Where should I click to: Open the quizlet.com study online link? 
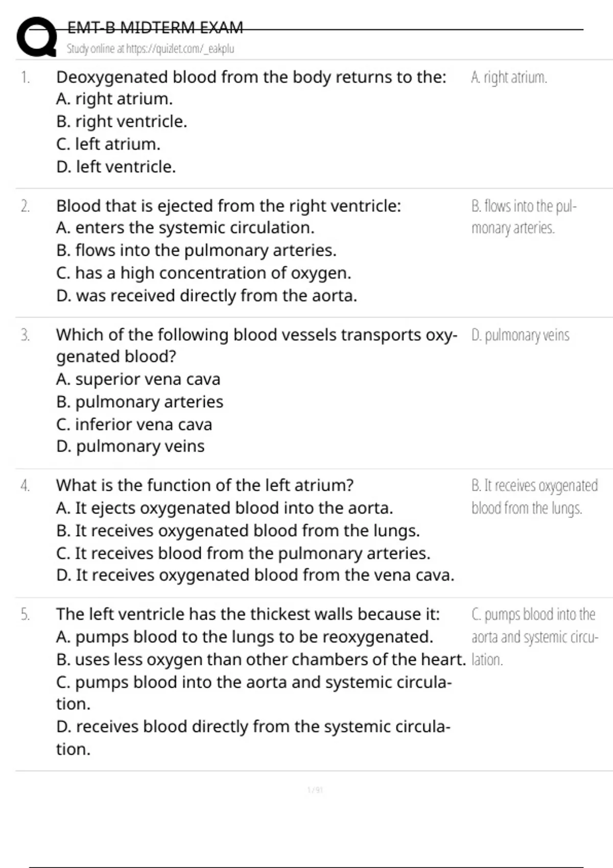tap(150, 49)
